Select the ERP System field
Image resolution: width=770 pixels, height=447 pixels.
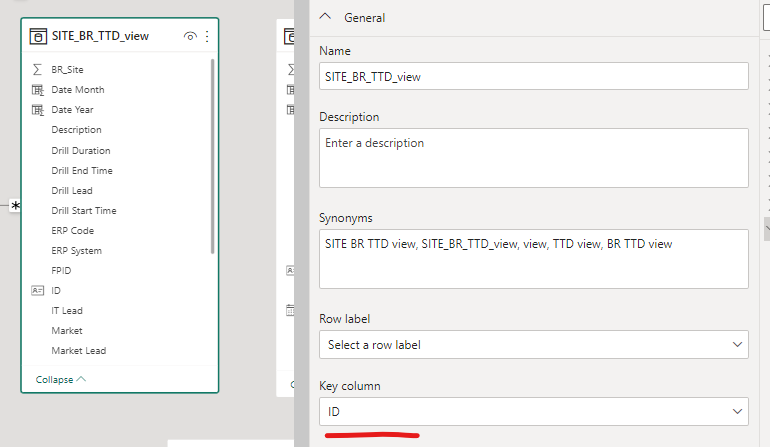pyautogui.click(x=76, y=251)
